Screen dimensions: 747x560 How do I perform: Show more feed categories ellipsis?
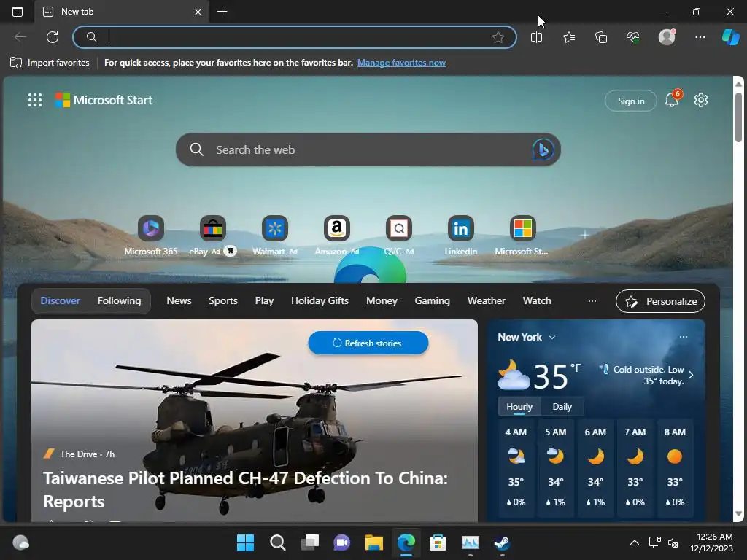pyautogui.click(x=592, y=301)
